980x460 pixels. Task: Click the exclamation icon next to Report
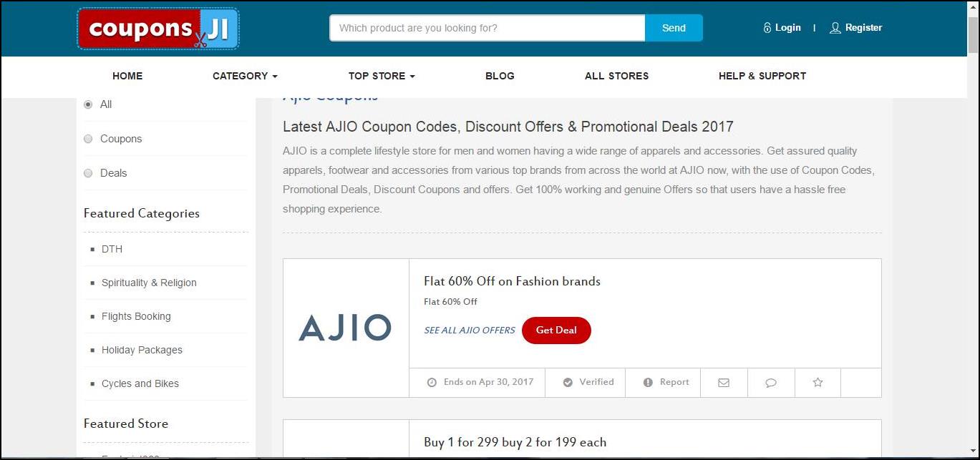pyautogui.click(x=648, y=383)
